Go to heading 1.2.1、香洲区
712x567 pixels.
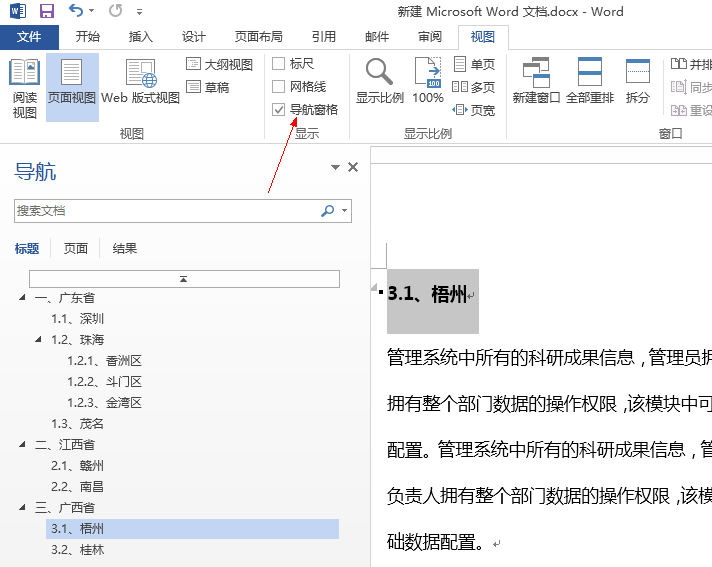(x=104, y=360)
